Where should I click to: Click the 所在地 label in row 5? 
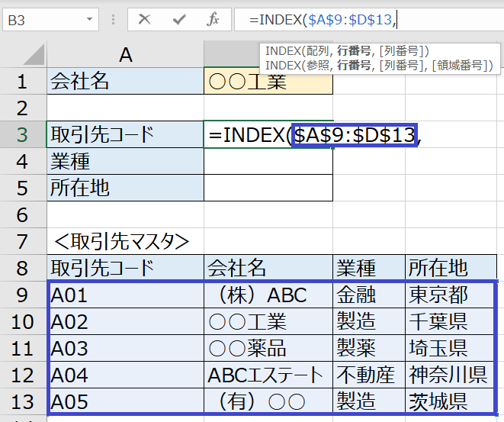[125, 188]
